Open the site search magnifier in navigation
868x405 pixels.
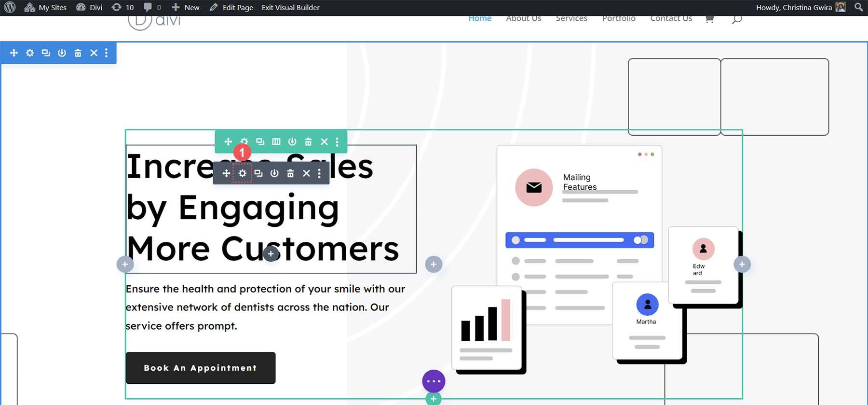(736, 19)
